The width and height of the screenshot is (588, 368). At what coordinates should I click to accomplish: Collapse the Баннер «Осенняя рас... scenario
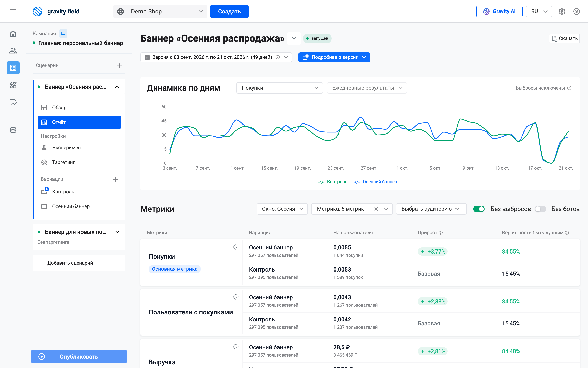[x=117, y=87]
